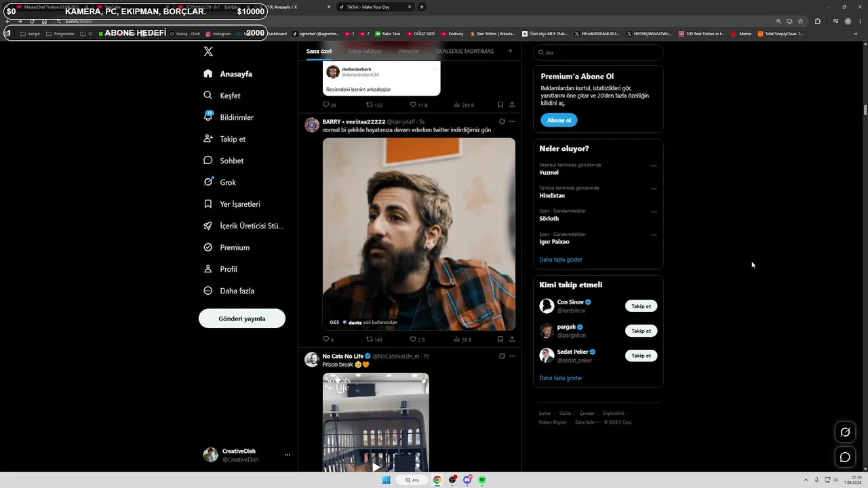The height and width of the screenshot is (488, 868).
Task: Open Spotify from the taskbar
Action: (x=482, y=480)
